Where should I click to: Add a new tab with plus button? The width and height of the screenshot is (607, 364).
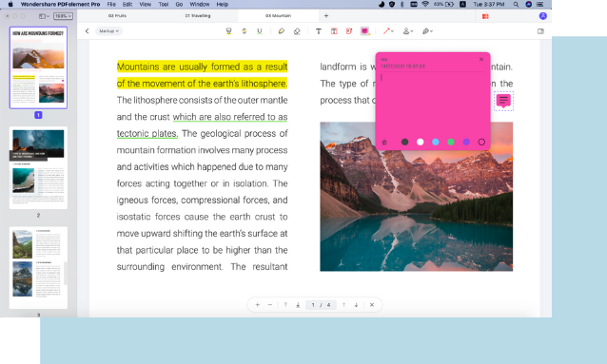[326, 16]
